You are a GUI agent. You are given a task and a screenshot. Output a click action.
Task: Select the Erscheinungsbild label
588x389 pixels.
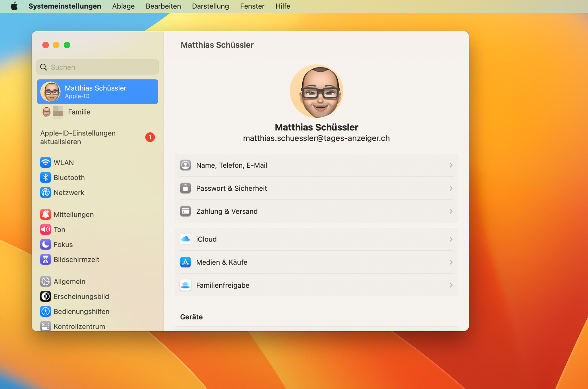tap(81, 296)
